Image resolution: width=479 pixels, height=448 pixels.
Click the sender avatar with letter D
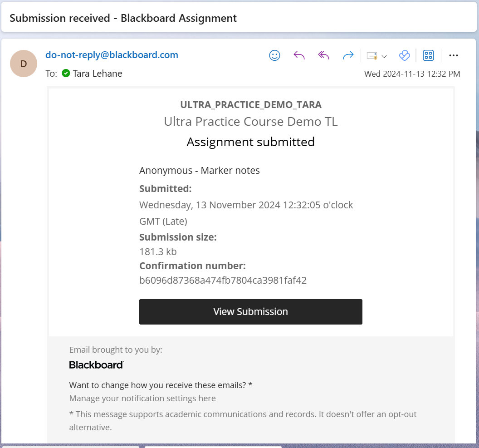24,64
